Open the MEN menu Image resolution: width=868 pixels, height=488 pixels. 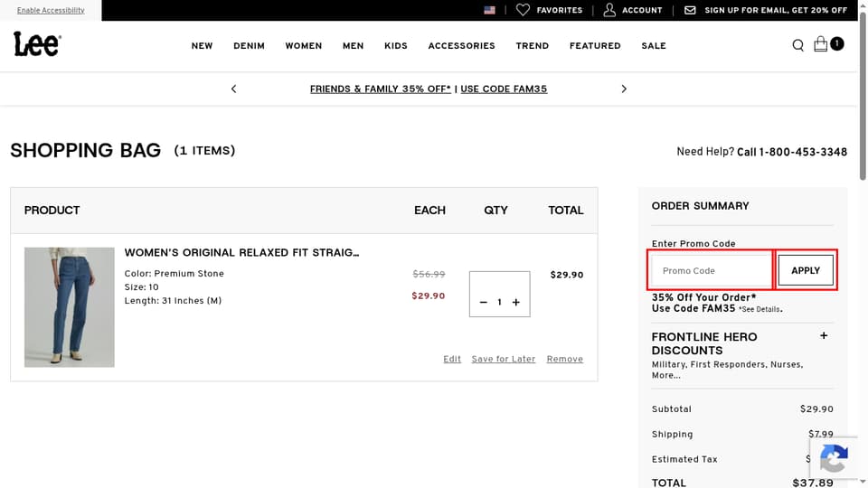(x=354, y=46)
